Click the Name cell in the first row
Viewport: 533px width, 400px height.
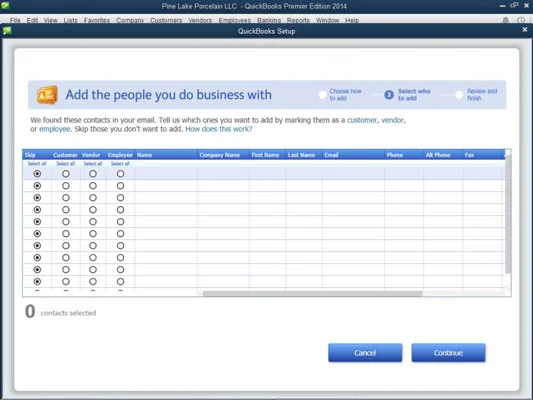click(x=166, y=174)
